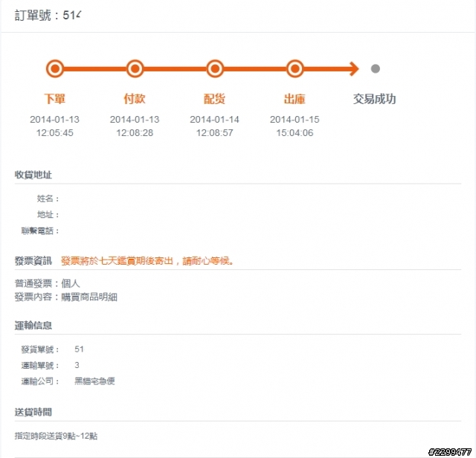The image size is (476, 458).
Task: Select the 配货 step label
Action: coord(215,99)
